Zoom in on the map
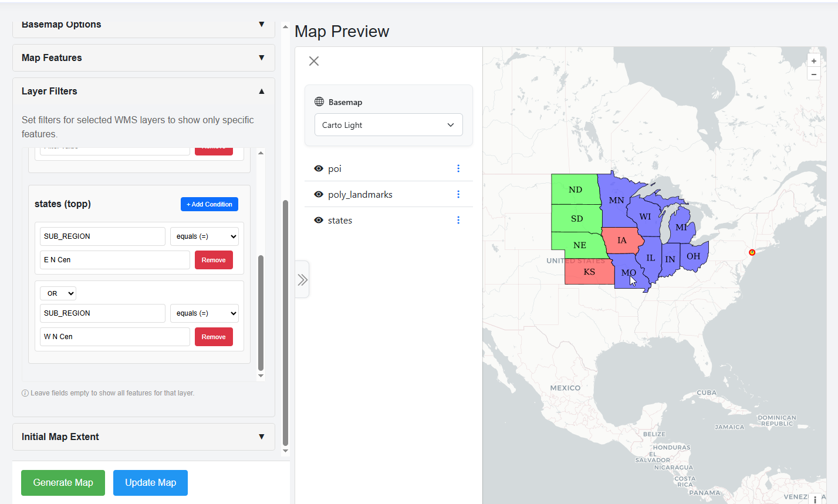Viewport: 838px width, 504px height. click(x=813, y=60)
